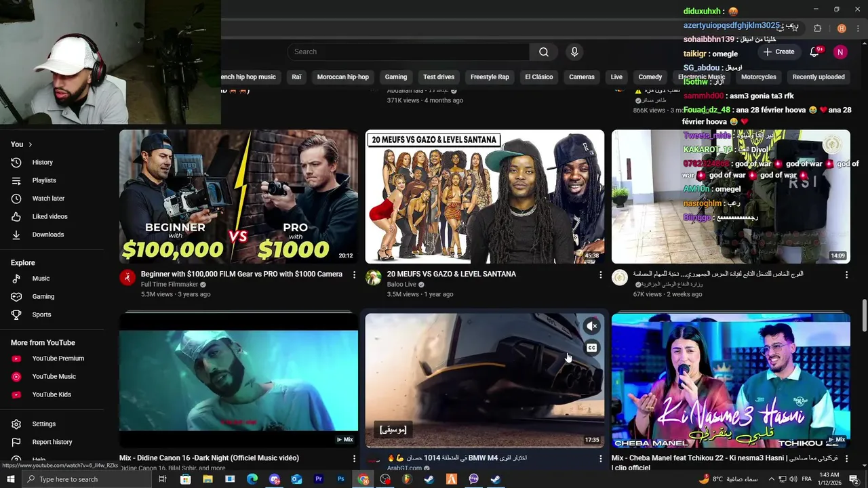
Task: Select Moroccan hip-hop filter chip
Action: tap(343, 77)
